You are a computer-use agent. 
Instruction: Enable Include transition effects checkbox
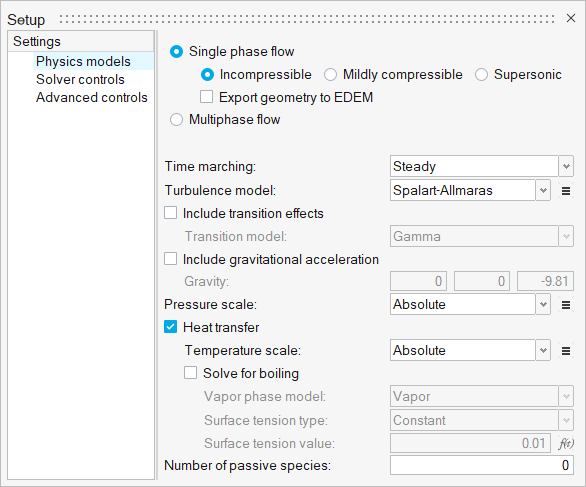(170, 213)
